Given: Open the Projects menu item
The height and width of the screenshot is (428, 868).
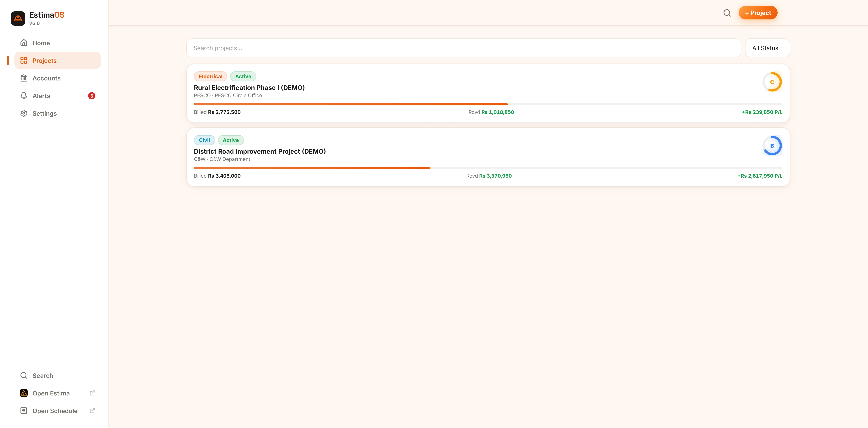Looking at the screenshot, I should click(x=58, y=60).
